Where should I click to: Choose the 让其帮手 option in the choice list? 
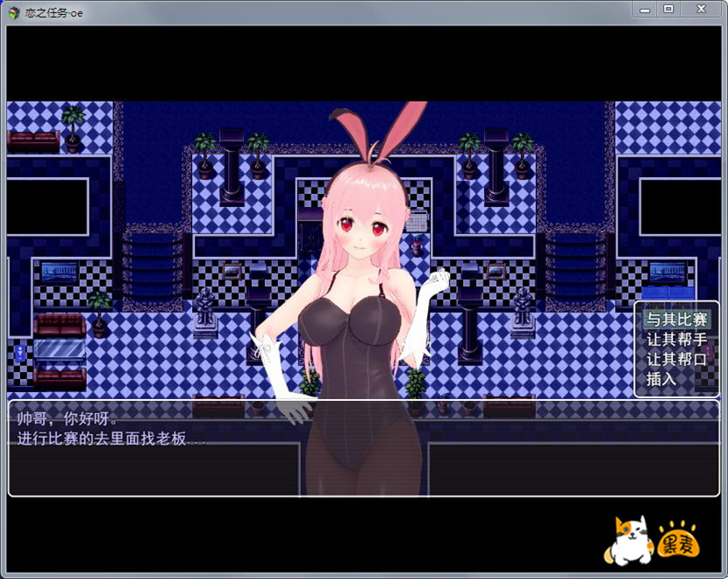[x=676, y=339]
